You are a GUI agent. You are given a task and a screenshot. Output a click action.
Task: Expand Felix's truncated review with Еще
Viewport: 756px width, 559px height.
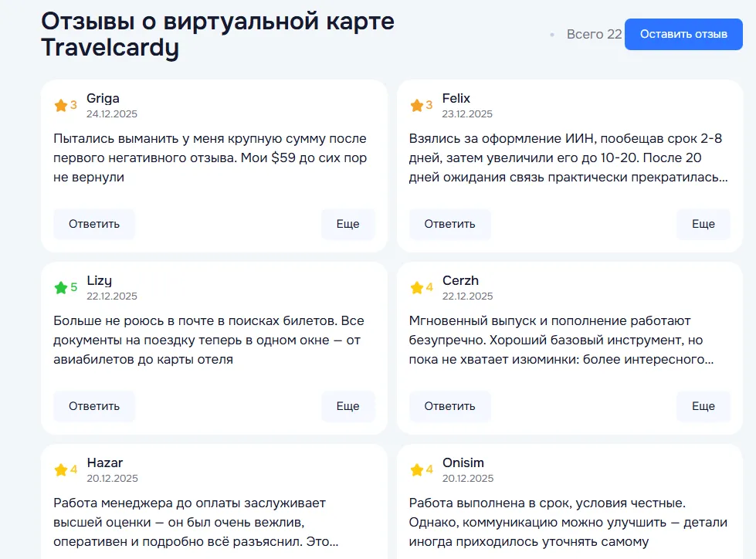[703, 224]
